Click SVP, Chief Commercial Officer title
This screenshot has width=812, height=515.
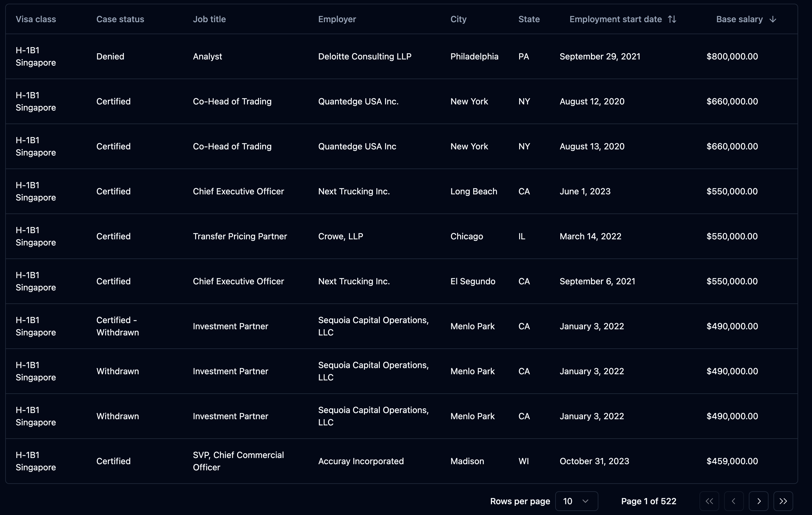click(238, 461)
